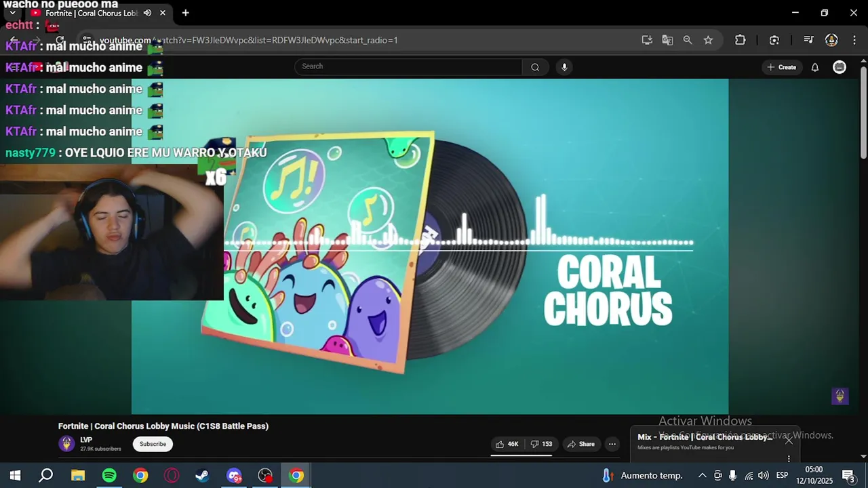Screen dimensions: 868x488
Task: Switch ESP keyboard language indicator
Action: coord(782,476)
